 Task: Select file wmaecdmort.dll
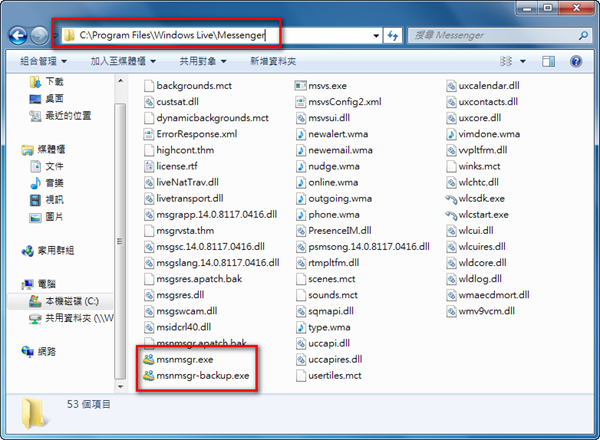(x=488, y=295)
